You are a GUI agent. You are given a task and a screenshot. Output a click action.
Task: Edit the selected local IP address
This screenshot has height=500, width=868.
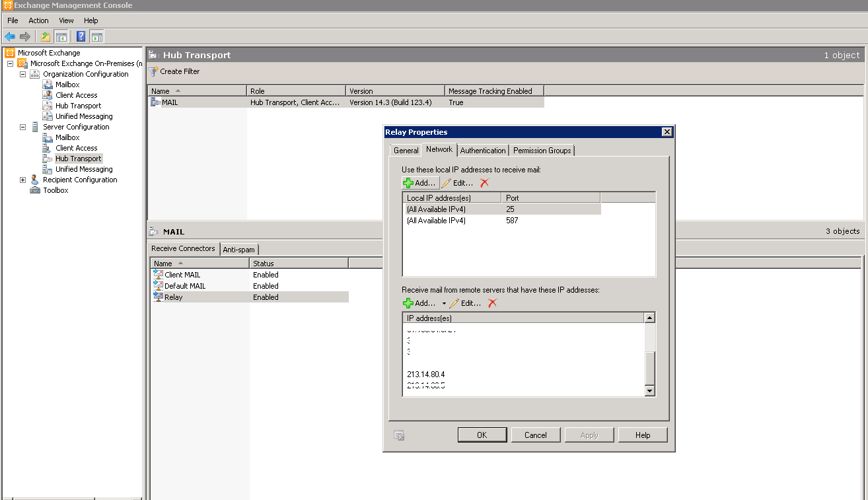pos(457,183)
